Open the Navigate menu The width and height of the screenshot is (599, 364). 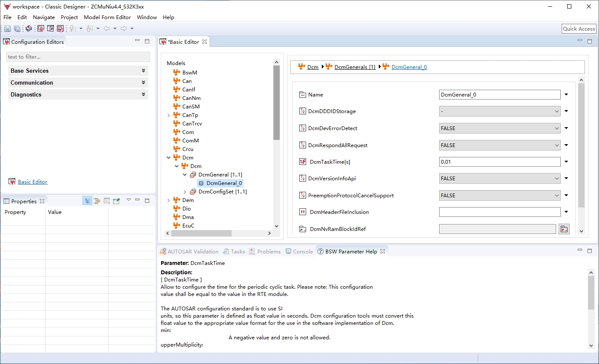pos(44,17)
